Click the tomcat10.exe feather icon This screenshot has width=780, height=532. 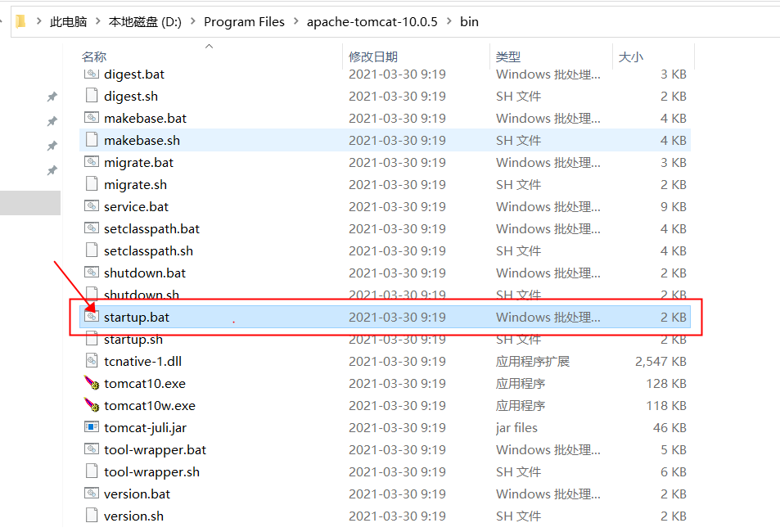(92, 383)
